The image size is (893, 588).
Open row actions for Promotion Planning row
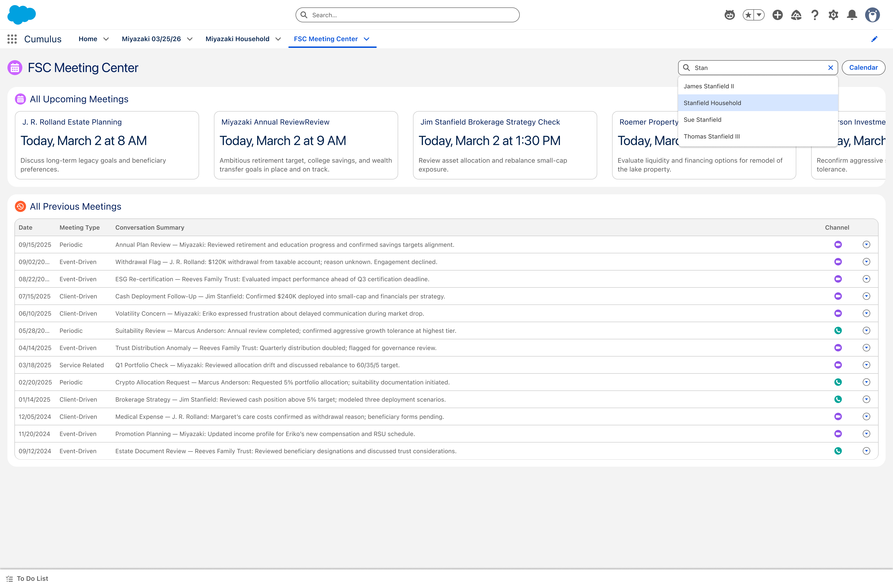coord(866,433)
